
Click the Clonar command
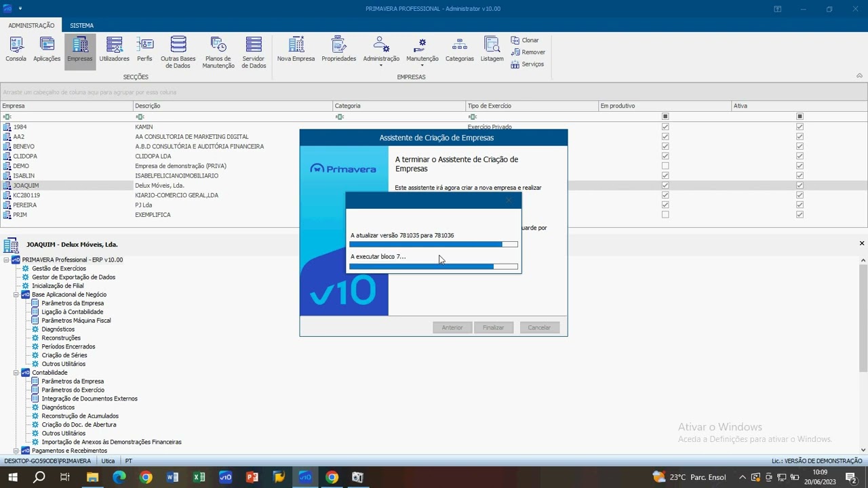525,41
